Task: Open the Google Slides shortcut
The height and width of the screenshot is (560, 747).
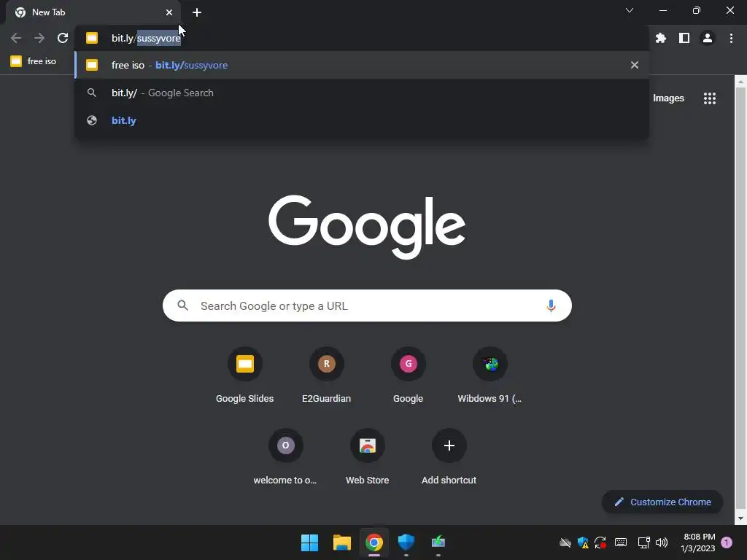Action: pos(245,376)
